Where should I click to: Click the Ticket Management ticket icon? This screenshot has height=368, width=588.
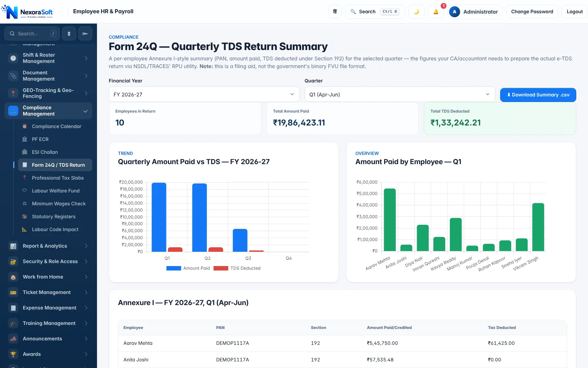pos(13,293)
